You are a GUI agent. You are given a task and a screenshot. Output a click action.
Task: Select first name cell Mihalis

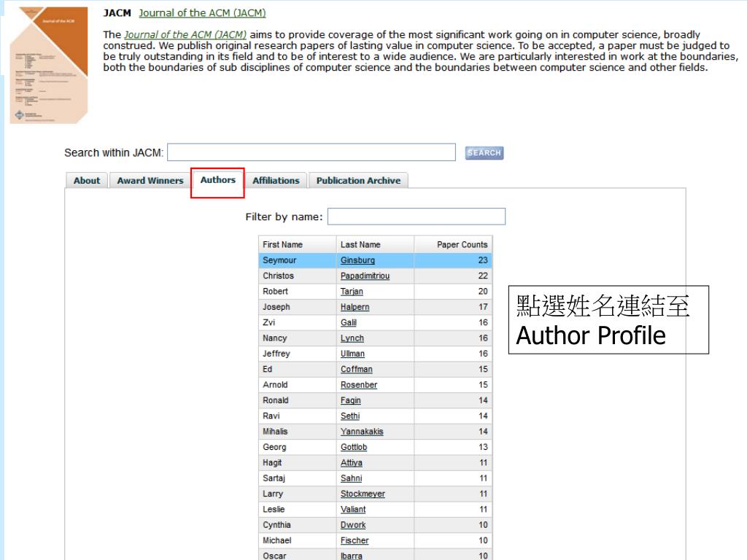coord(298,432)
